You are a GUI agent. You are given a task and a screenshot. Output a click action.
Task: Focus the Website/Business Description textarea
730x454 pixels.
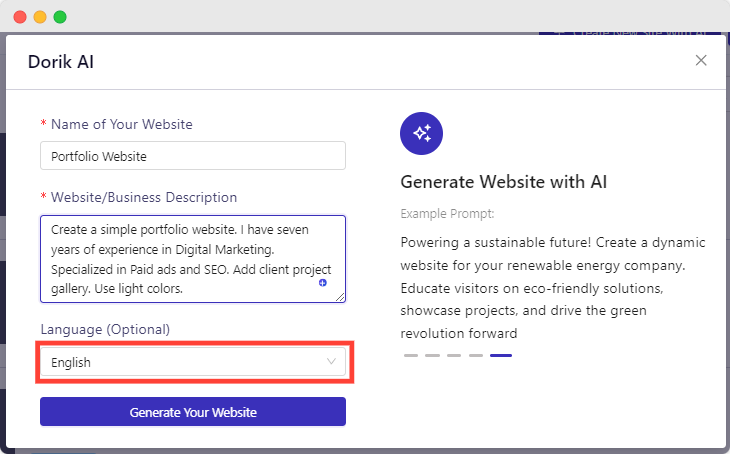193,259
